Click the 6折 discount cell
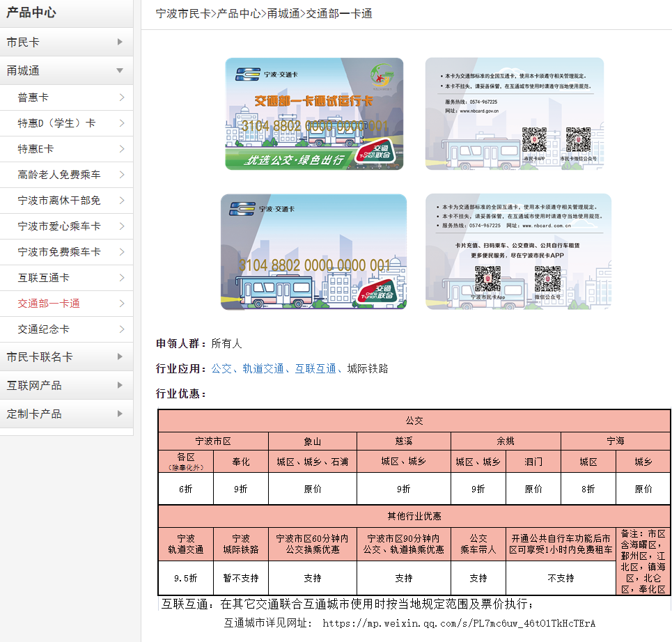The image size is (672, 642). pyautogui.click(x=185, y=489)
